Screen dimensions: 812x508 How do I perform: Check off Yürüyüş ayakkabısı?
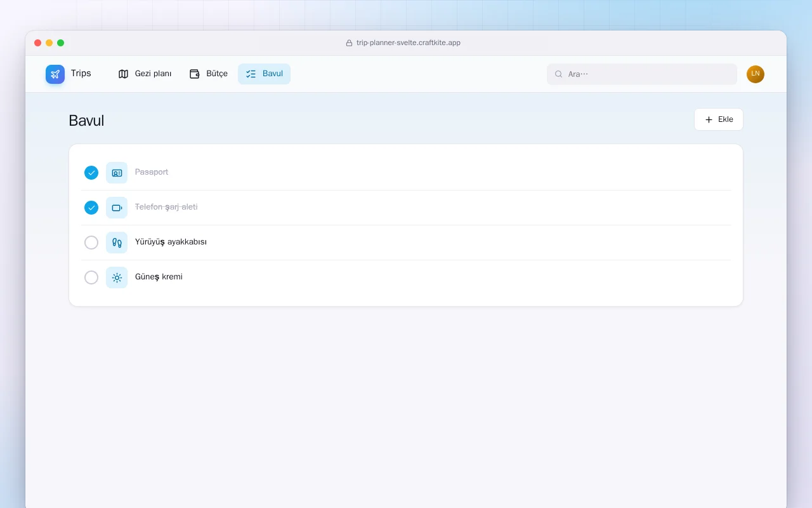tap(91, 243)
